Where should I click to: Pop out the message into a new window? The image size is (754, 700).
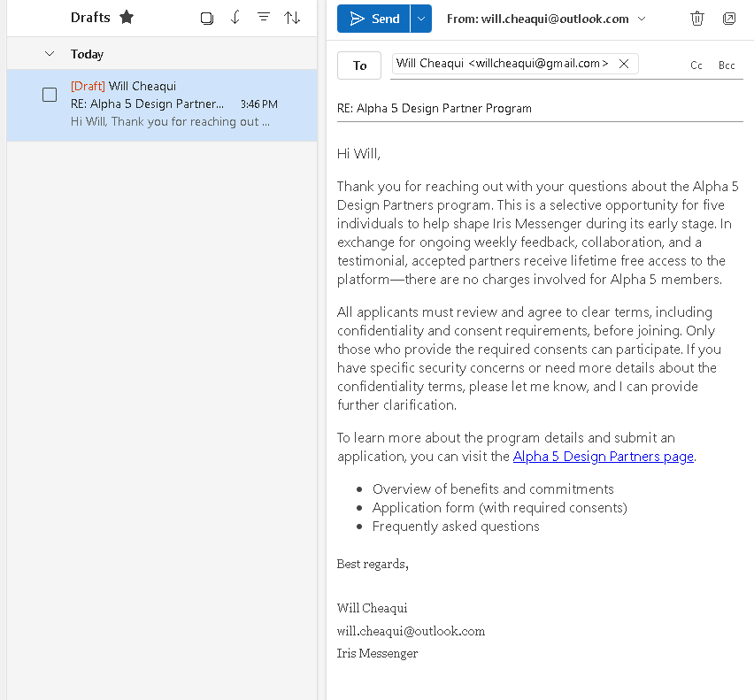coord(729,19)
